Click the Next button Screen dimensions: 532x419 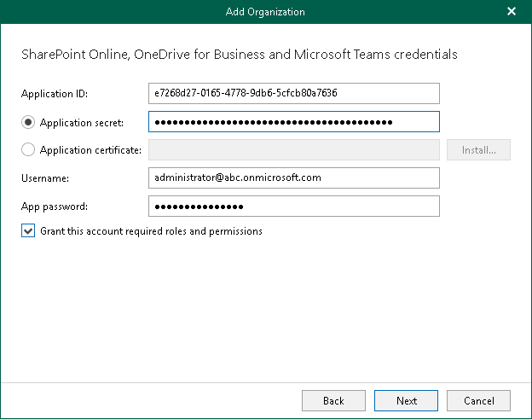pyautogui.click(x=406, y=401)
